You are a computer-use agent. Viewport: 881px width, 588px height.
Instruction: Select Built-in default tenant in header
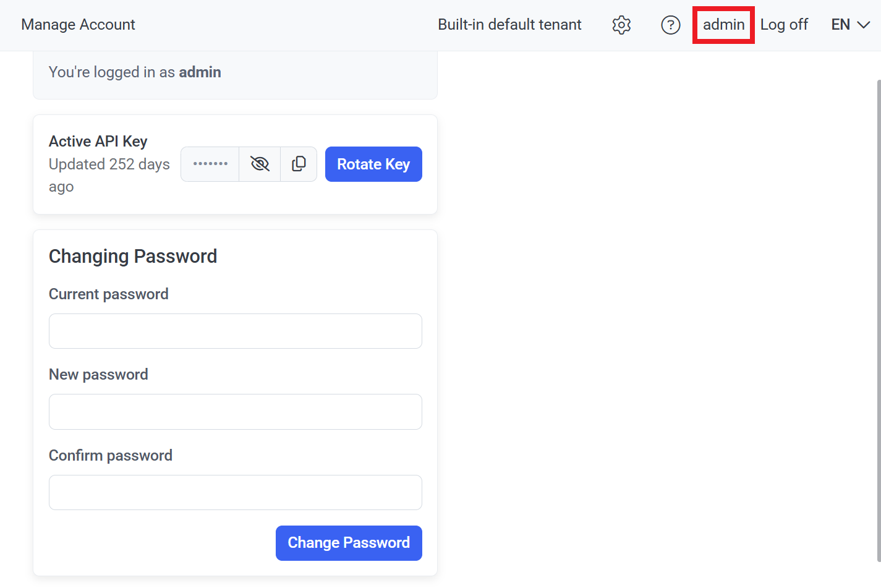tap(509, 25)
